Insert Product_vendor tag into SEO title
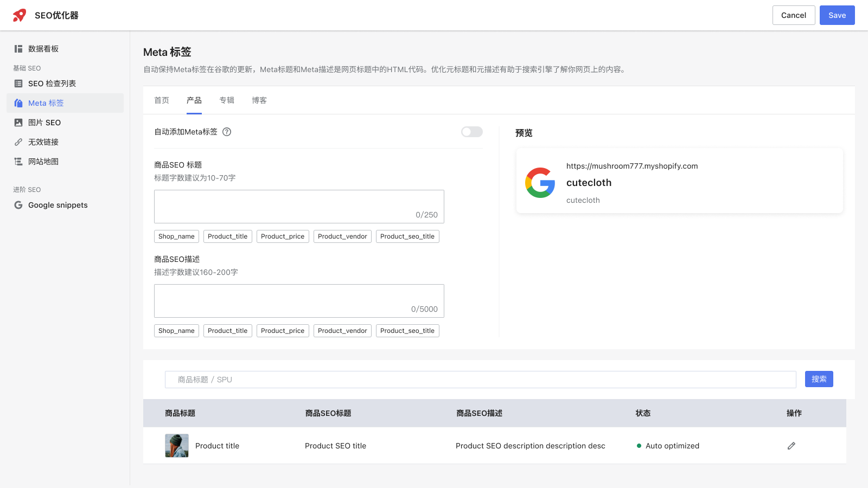Screen dimensions: 868x488 (342, 236)
